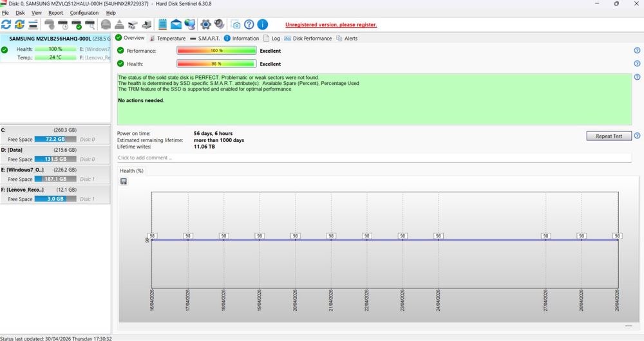Screen dimensions: 644x341
Task: Click the disk with magnifier icon
Action: pos(90,24)
